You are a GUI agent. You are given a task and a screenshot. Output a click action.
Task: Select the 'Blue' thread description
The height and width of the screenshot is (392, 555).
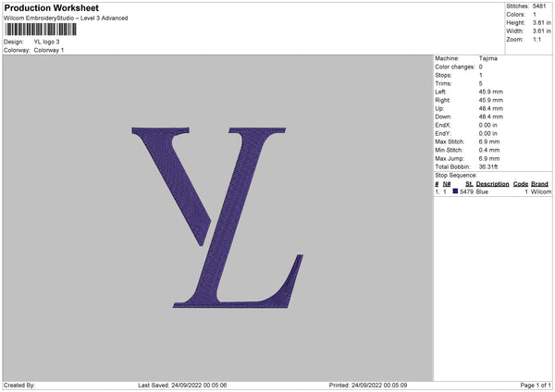[x=482, y=191]
